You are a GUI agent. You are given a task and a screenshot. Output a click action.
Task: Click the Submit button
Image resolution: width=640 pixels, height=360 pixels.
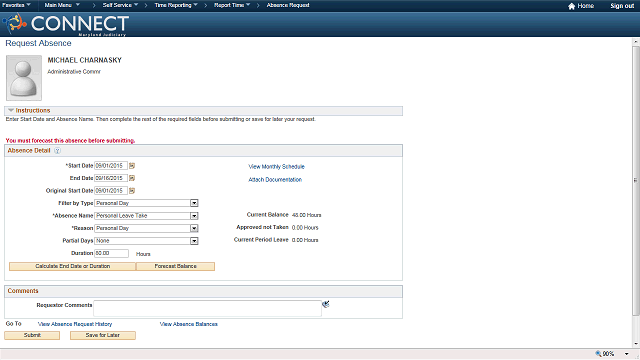pos(32,335)
